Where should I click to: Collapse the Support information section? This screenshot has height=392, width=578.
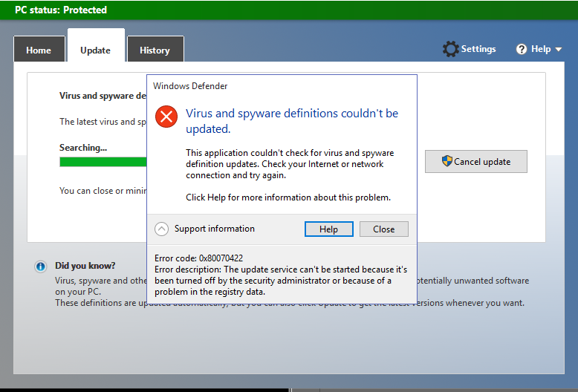[x=161, y=229]
